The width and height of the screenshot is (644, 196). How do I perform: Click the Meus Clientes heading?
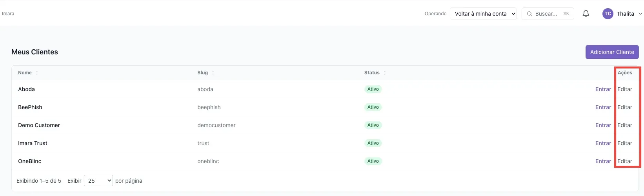pos(35,52)
